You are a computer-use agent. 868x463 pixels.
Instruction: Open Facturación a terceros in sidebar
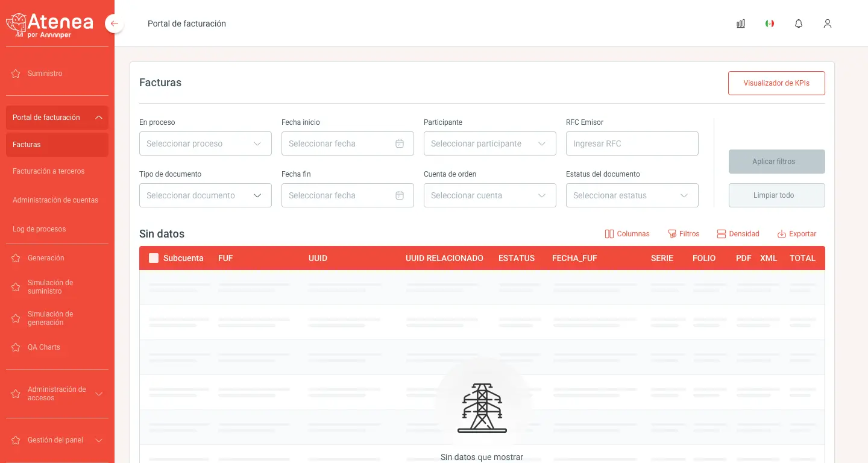tap(49, 171)
